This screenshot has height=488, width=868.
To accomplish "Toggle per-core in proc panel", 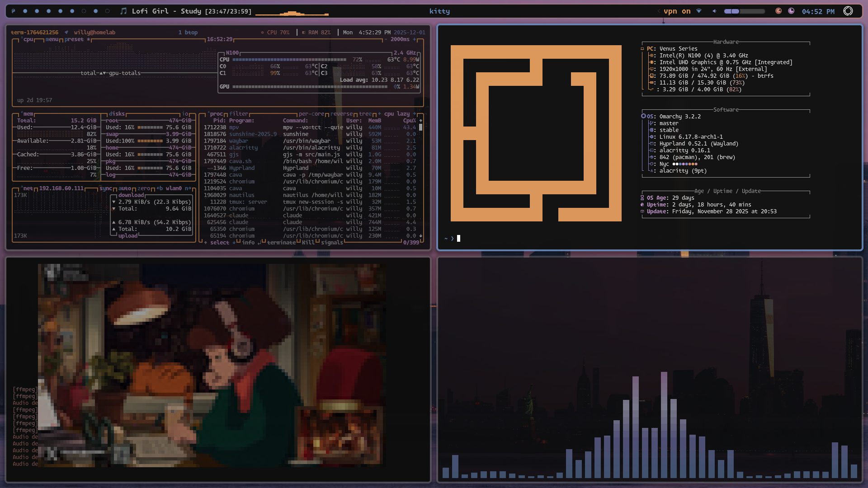I will coord(311,114).
